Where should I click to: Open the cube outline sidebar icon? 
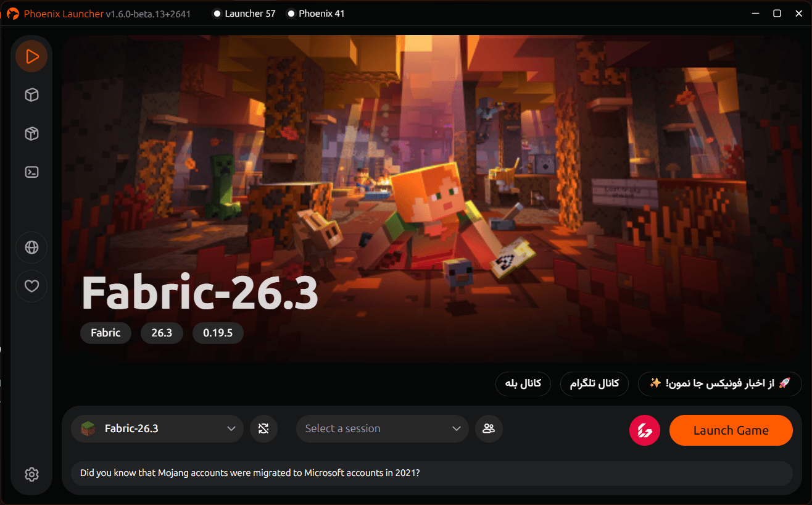coord(32,95)
